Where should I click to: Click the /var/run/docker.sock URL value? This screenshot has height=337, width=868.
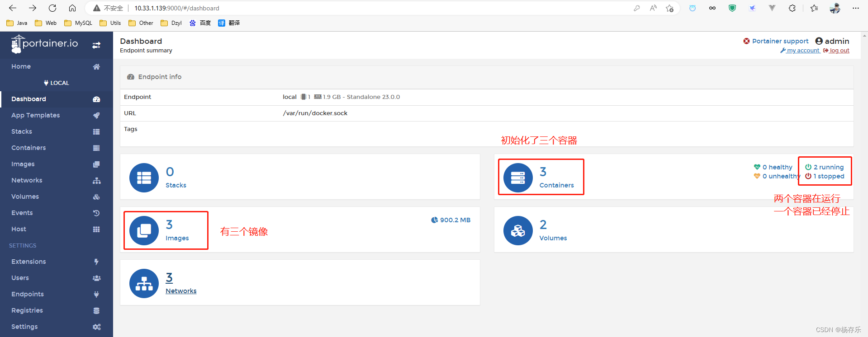pos(315,113)
